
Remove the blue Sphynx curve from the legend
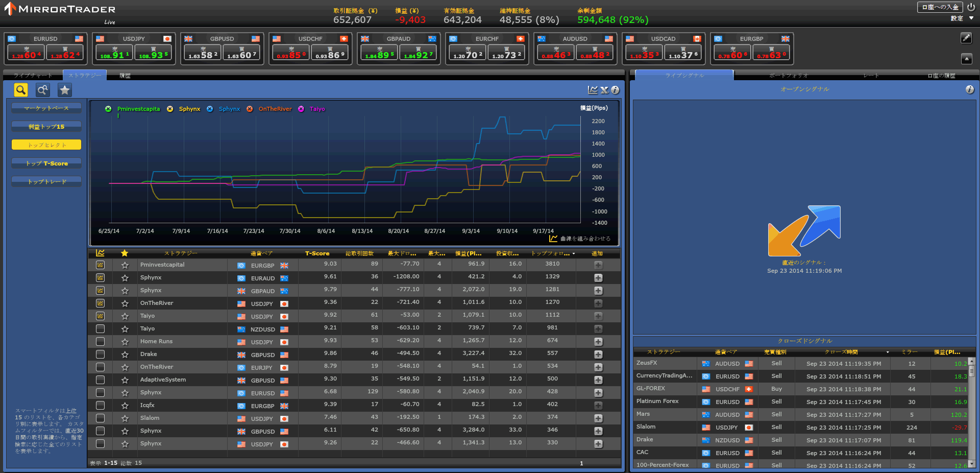pos(210,109)
